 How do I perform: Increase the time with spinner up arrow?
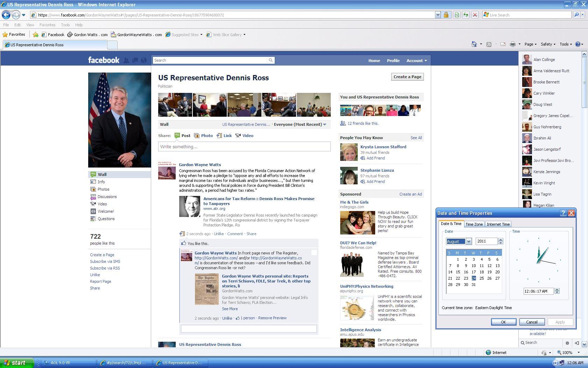tap(557, 290)
